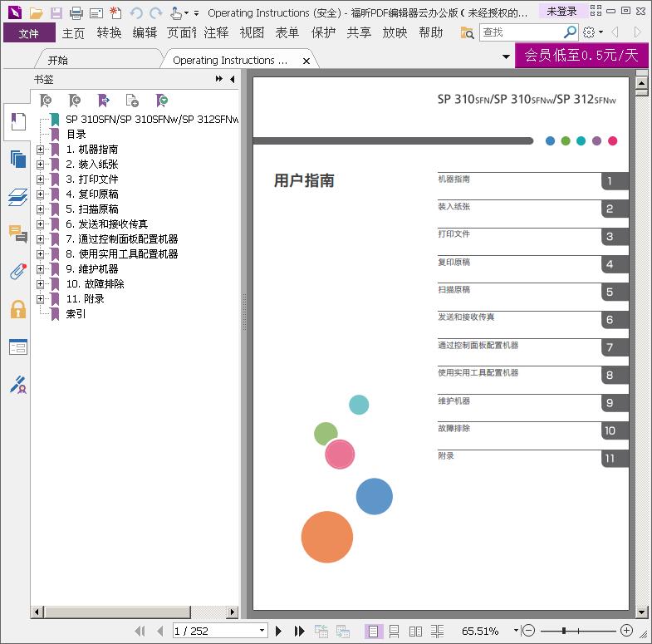
Task: Click the 会员低至0.5元/天 banner
Action: coord(581,56)
